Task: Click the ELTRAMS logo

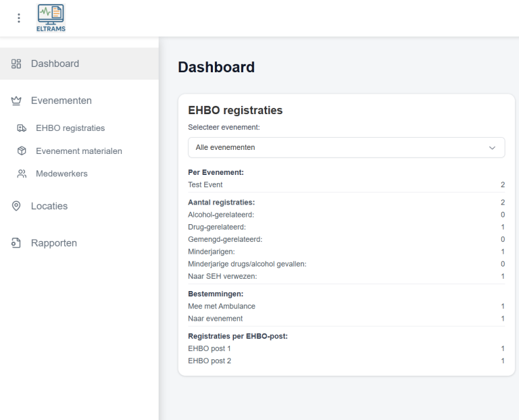Action: tap(51, 18)
